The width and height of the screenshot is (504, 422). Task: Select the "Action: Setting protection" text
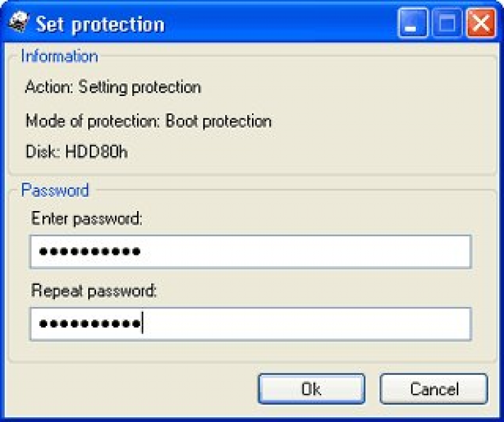point(113,87)
